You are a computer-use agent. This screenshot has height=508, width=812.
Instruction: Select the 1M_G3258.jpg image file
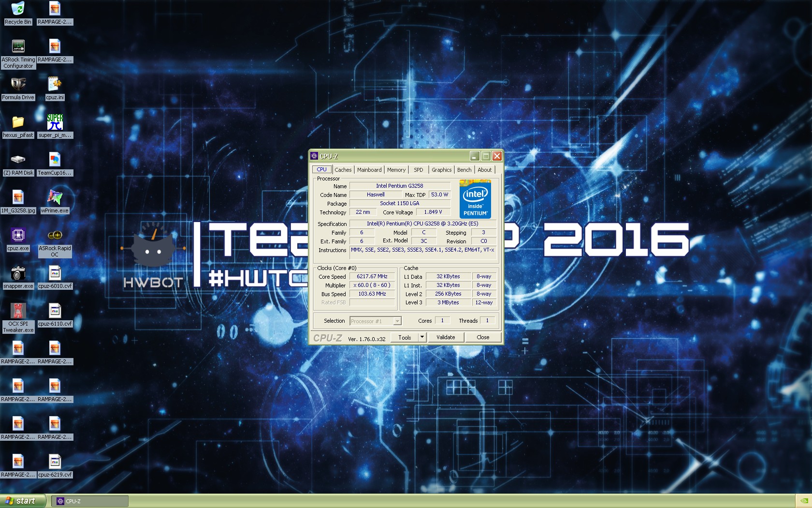click(18, 202)
